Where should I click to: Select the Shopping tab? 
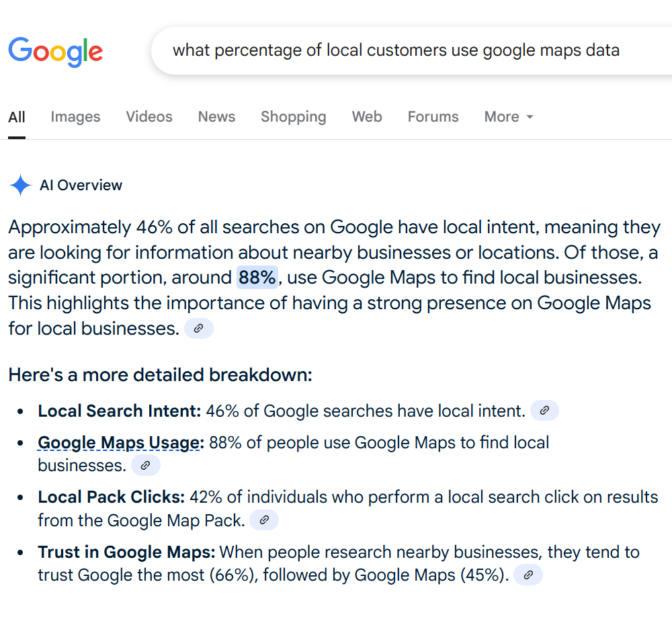pyautogui.click(x=294, y=116)
